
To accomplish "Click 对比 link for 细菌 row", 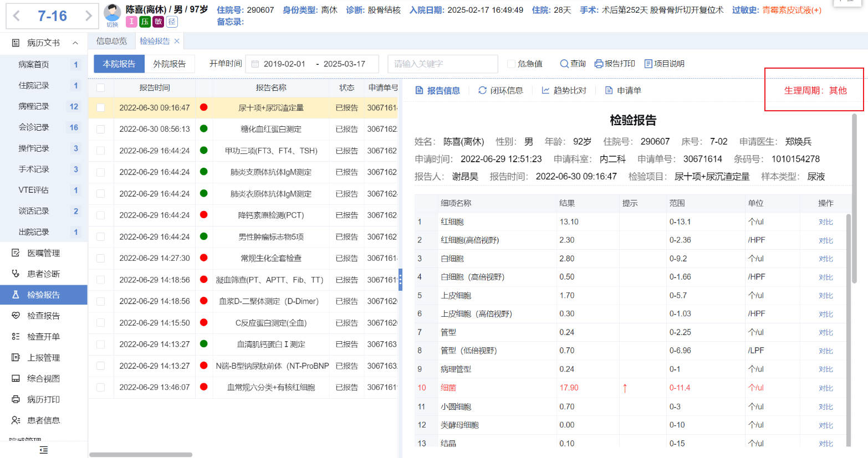I will (826, 388).
